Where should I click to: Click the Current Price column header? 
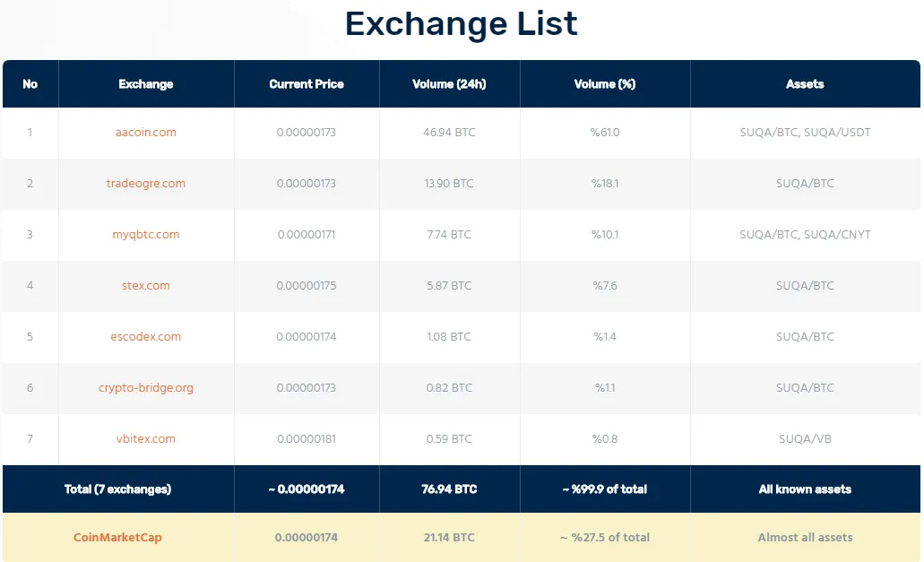(307, 83)
